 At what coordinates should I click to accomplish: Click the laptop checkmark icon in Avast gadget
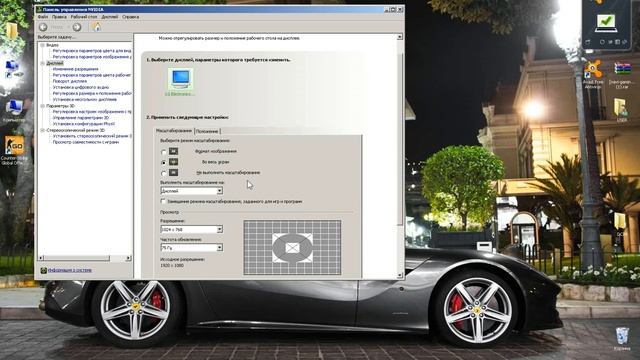point(606,22)
